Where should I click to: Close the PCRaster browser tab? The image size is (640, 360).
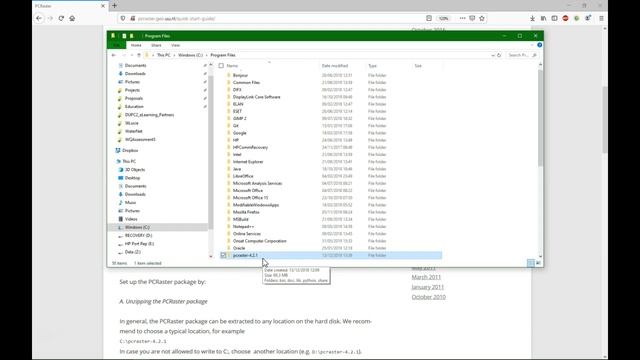pos(103,6)
